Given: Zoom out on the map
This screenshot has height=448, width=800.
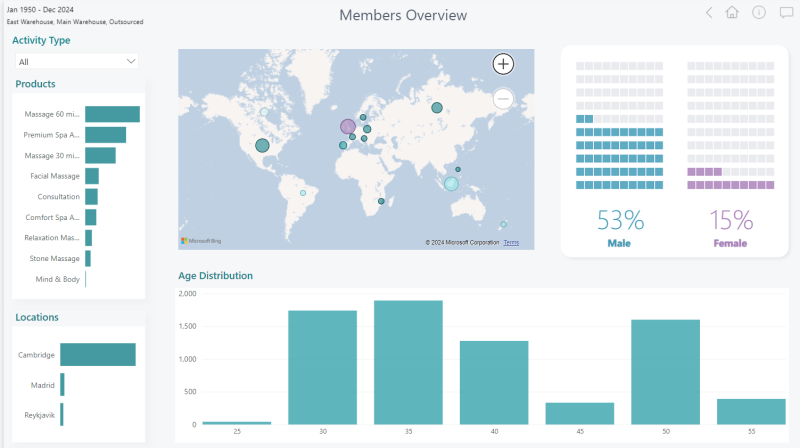Looking at the screenshot, I should 503,99.
